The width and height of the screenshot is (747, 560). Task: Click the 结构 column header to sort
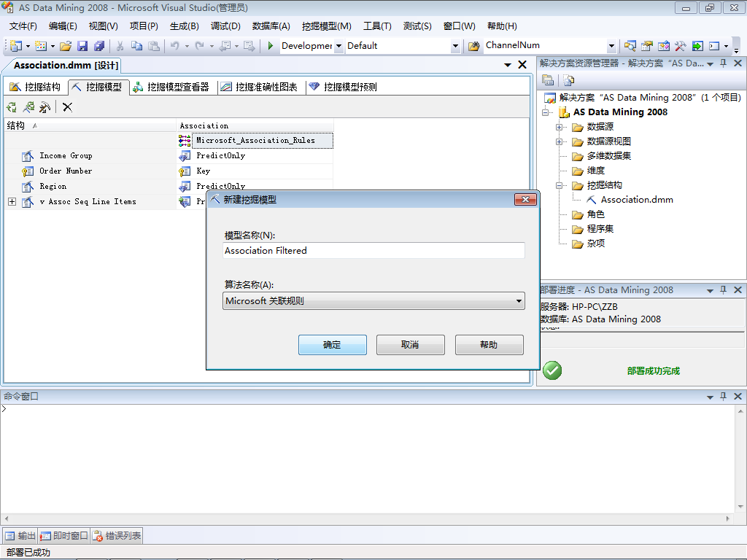[x=90, y=125]
